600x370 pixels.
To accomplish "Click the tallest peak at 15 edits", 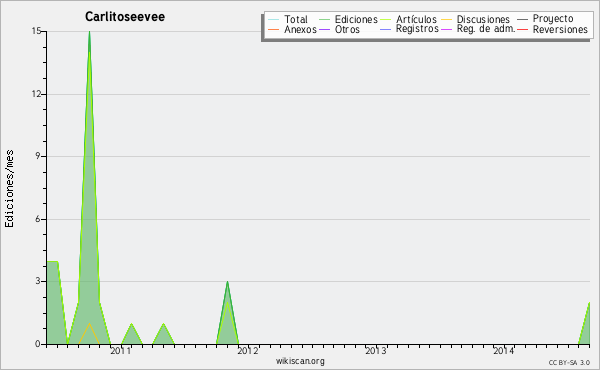I will tap(89, 32).
